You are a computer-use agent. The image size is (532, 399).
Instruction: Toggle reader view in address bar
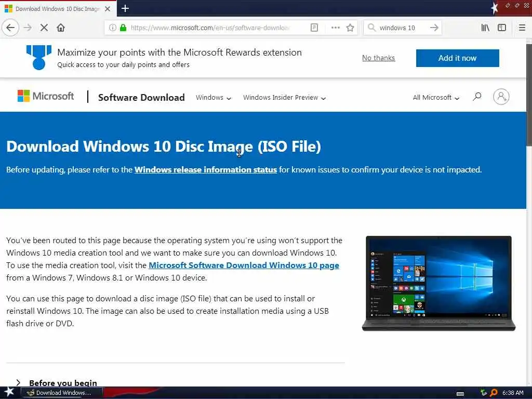click(x=314, y=28)
